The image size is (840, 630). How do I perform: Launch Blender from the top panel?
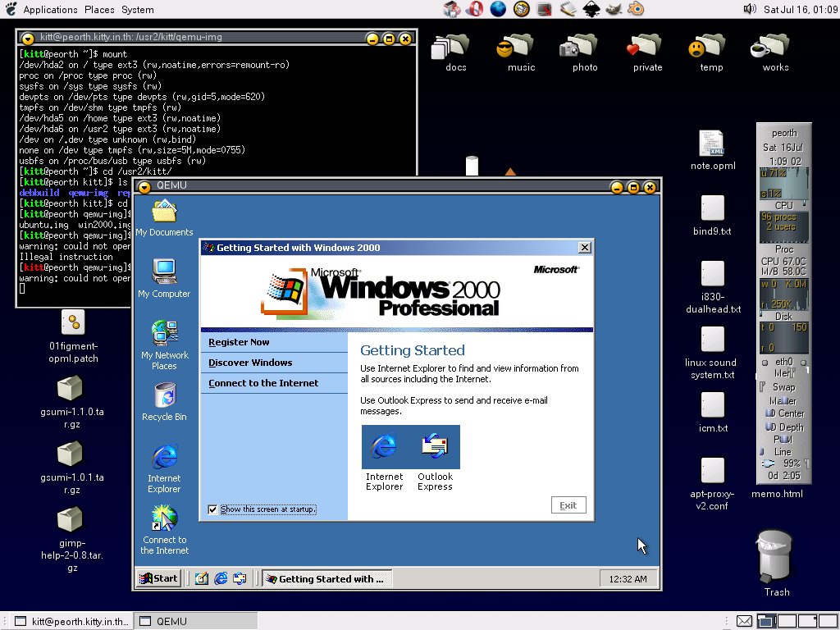pyautogui.click(x=636, y=9)
